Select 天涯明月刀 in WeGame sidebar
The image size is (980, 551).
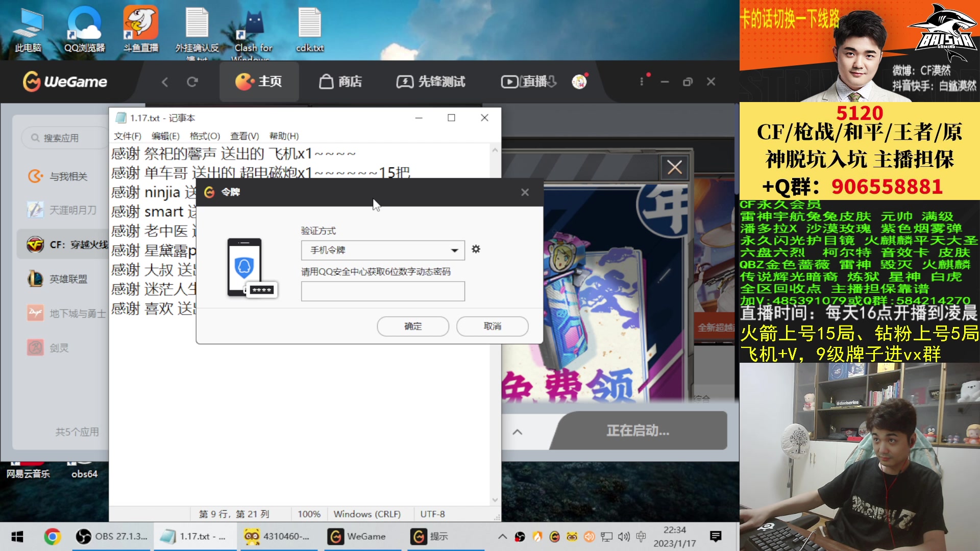coord(61,210)
